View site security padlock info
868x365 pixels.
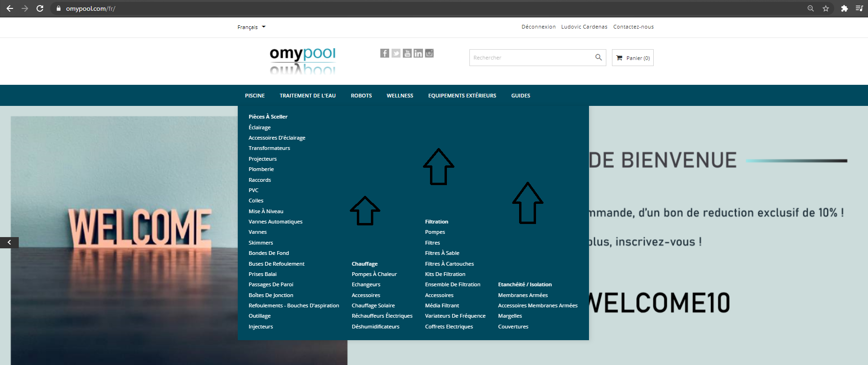coord(58,8)
